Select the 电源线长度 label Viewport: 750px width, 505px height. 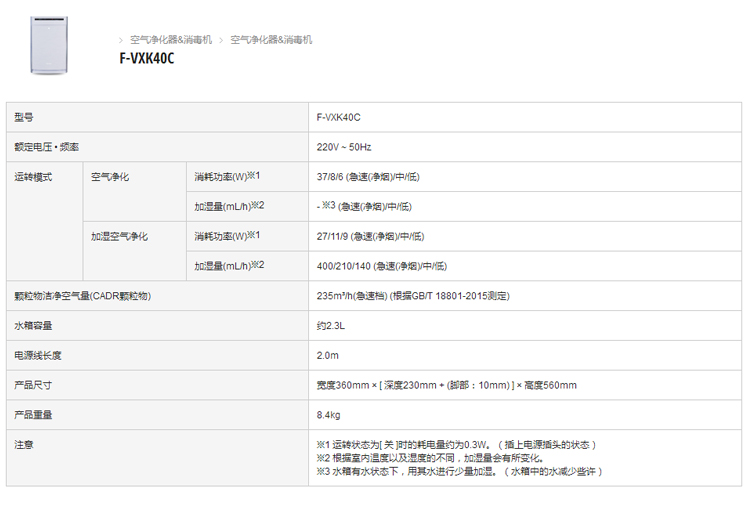[x=38, y=355]
